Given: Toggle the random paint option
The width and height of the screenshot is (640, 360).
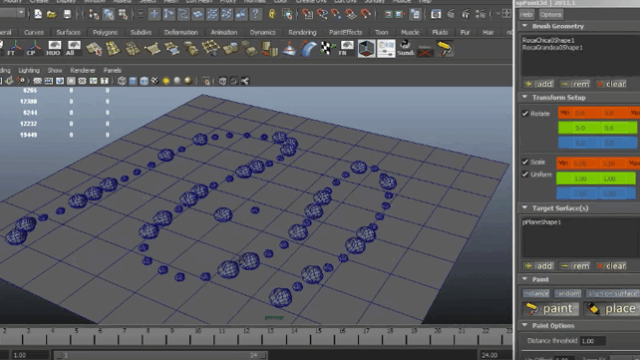Looking at the screenshot, I should (x=567, y=293).
